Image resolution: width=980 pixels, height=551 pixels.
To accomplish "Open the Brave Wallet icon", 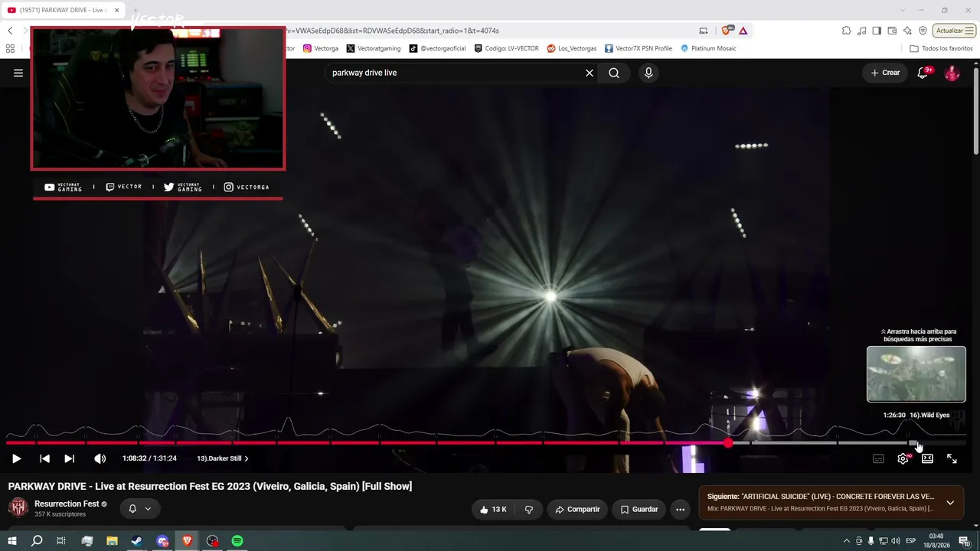I will 892,31.
